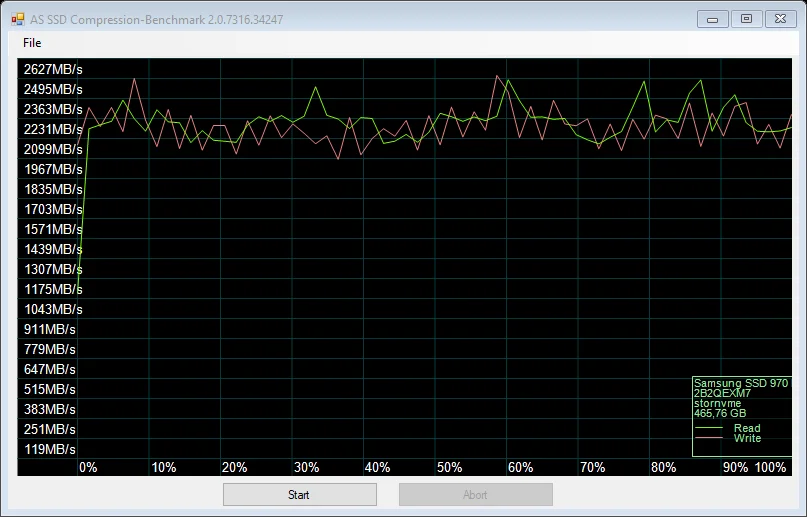Click the '30%' x-axis label
Screen dimensions: 807x517
307,468
